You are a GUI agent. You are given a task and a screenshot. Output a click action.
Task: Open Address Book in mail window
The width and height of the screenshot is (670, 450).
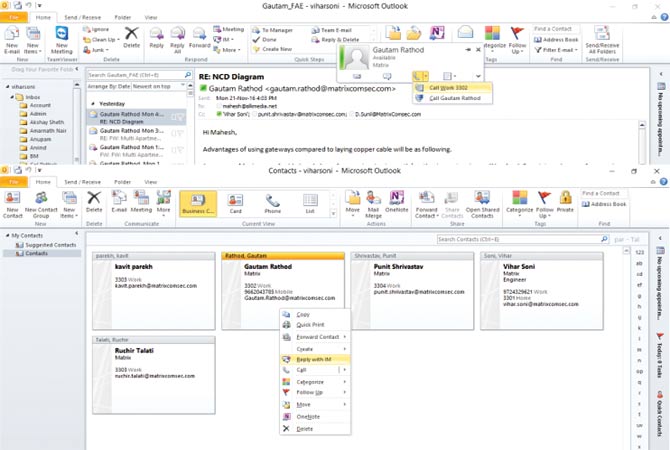(x=556, y=39)
